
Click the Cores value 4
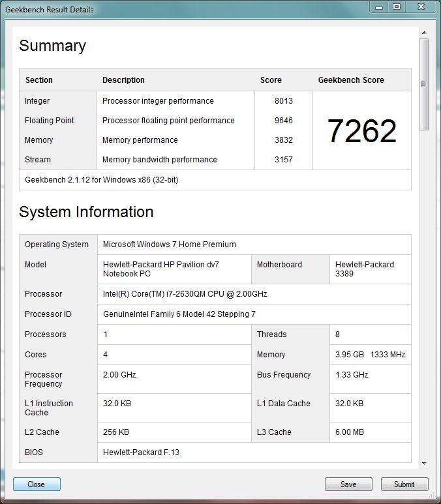pos(105,355)
